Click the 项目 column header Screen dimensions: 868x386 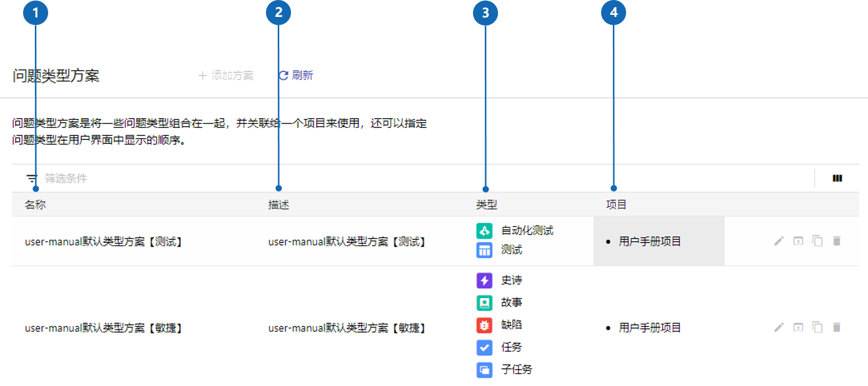(x=616, y=205)
